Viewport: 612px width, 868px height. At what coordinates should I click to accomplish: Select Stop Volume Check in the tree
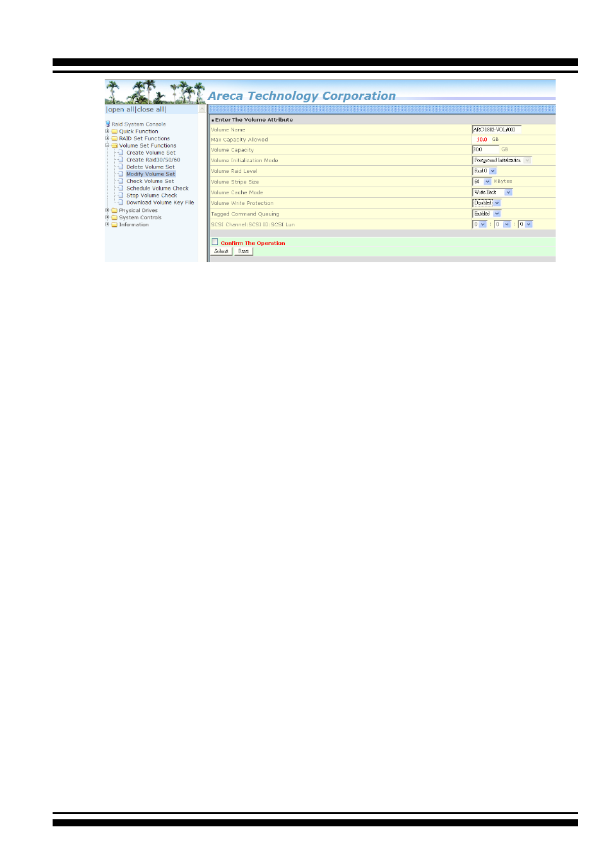coord(151,196)
